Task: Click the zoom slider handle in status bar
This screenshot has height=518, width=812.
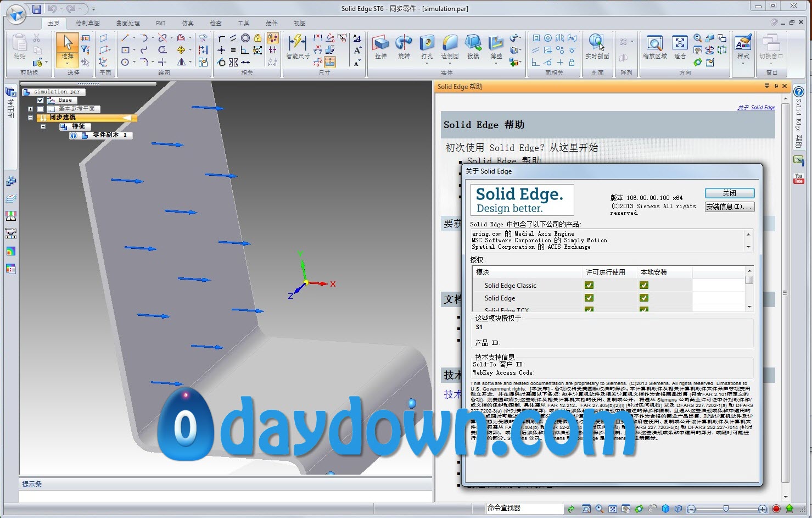Action: pos(726,509)
